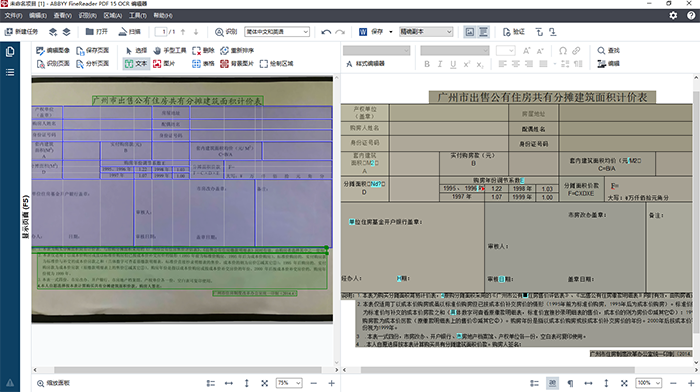Toggle underline formatting U
The height and width of the screenshot is (392, 700).
(453, 64)
